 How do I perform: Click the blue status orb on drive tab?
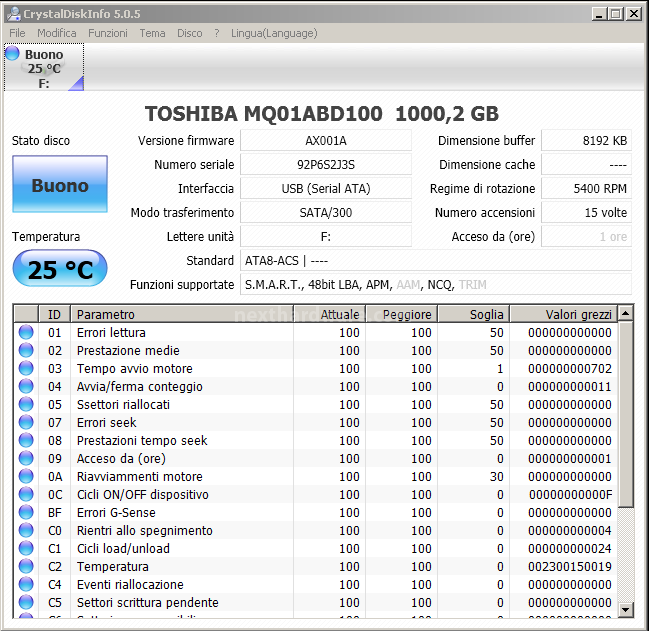point(12,53)
